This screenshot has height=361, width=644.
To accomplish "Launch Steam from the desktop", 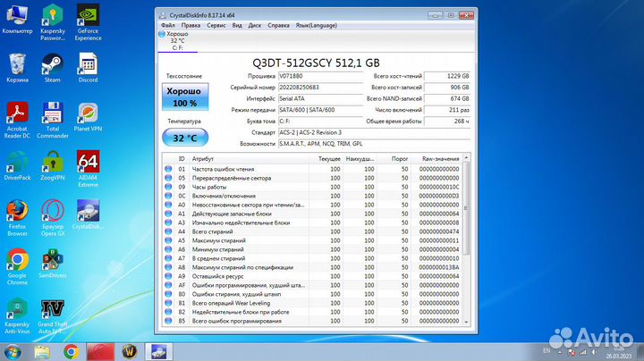I will point(53,68).
